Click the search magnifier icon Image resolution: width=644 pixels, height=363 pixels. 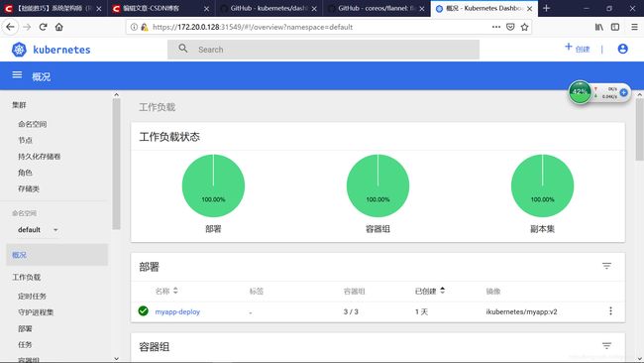click(x=183, y=49)
